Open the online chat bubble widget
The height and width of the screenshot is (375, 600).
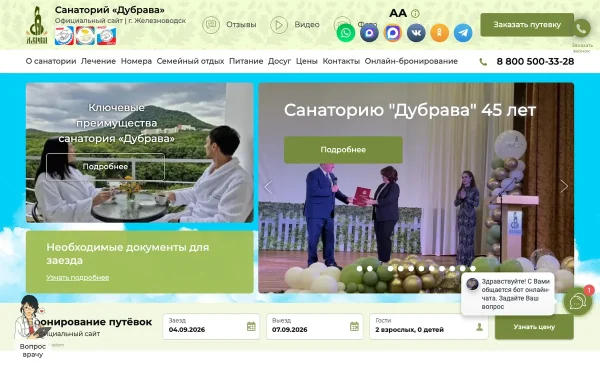coord(578,301)
